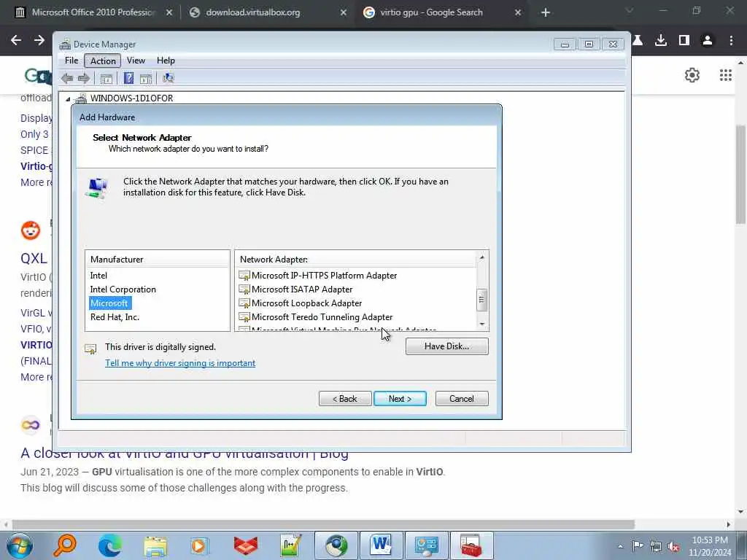
Task: Open Chrome profile avatar icon
Action: click(x=708, y=41)
